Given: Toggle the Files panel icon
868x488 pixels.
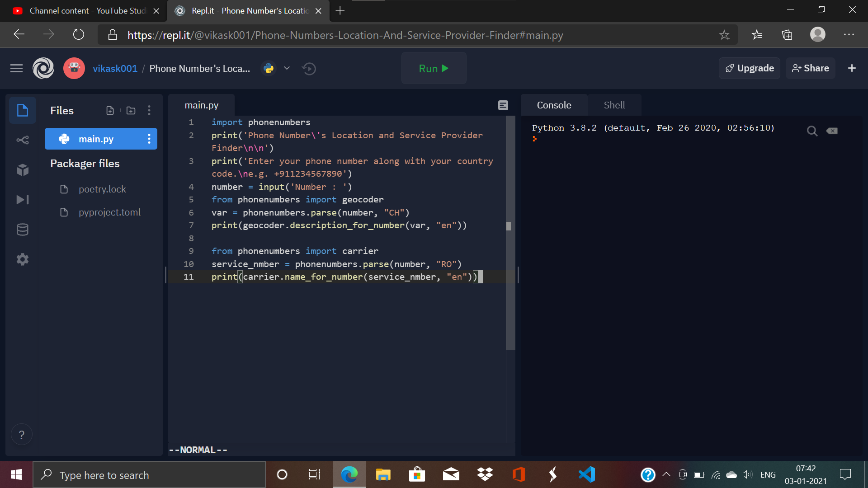Looking at the screenshot, I should [23, 110].
